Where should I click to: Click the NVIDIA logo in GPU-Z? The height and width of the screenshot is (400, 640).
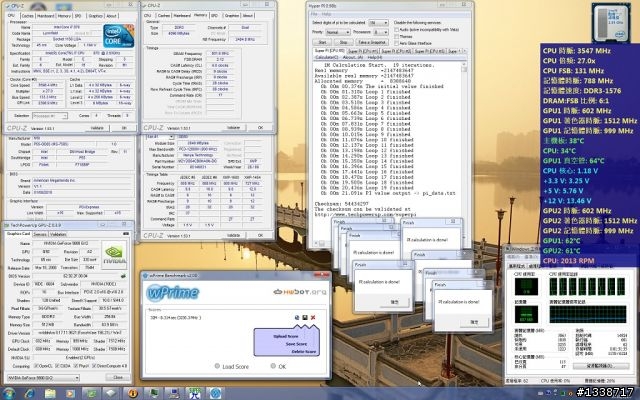pyautogui.click(x=114, y=254)
